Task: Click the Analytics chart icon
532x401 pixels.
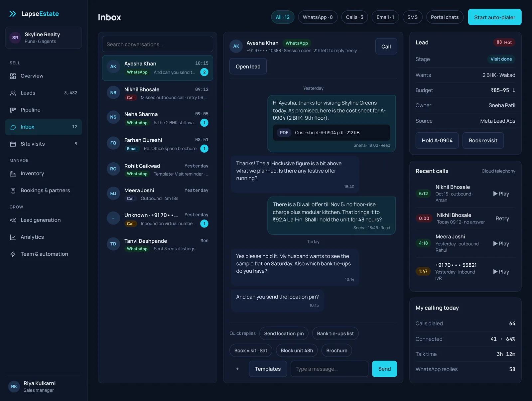Action: 13,237
